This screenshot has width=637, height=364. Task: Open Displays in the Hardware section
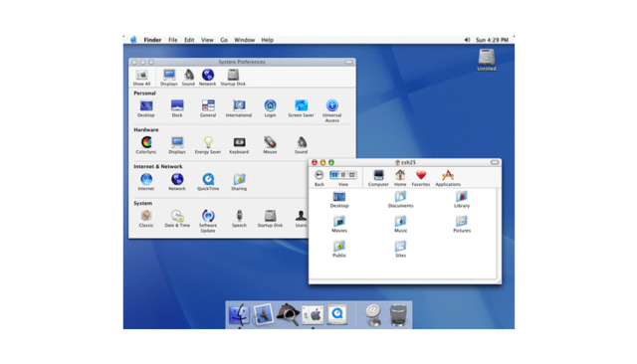pos(177,145)
